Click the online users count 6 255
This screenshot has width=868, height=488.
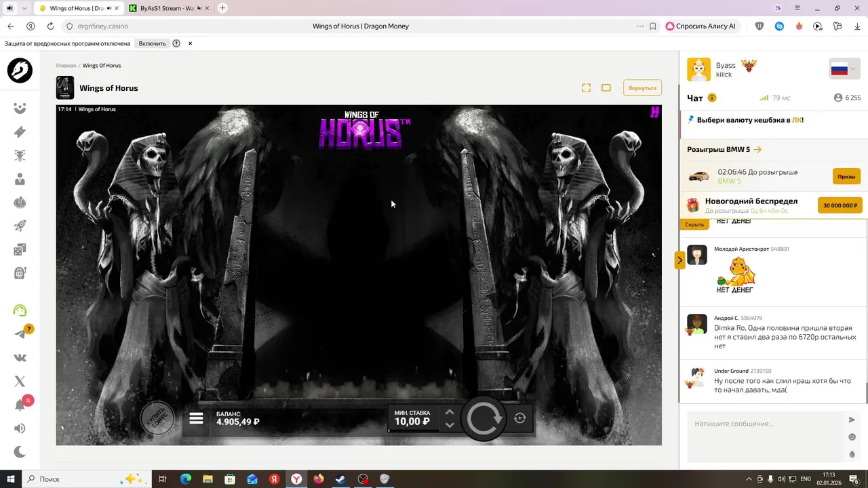pos(848,98)
